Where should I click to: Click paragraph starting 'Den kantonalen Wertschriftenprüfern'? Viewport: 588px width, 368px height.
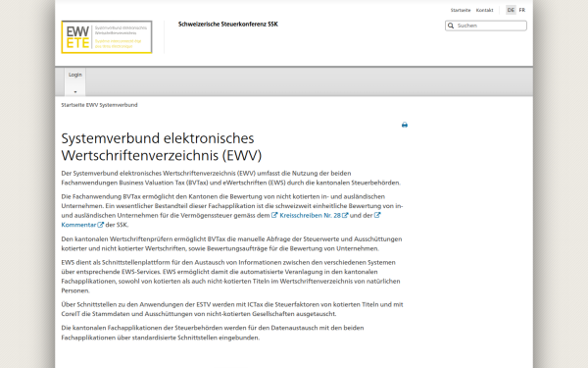pyautogui.click(x=231, y=243)
